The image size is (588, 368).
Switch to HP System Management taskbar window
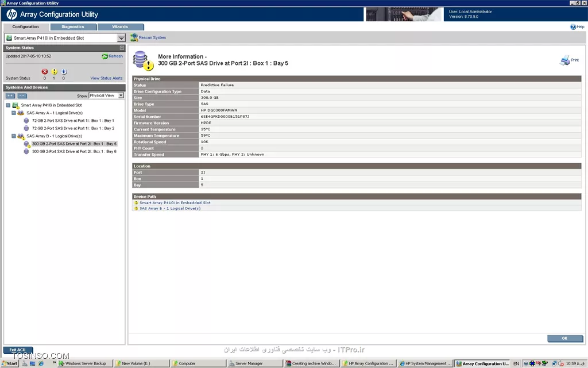[x=425, y=363]
